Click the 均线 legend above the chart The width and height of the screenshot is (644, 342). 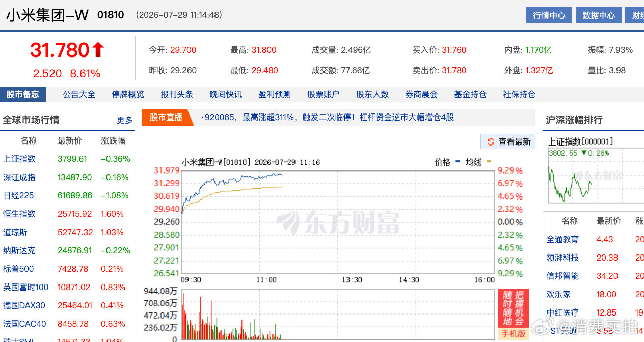[478, 162]
